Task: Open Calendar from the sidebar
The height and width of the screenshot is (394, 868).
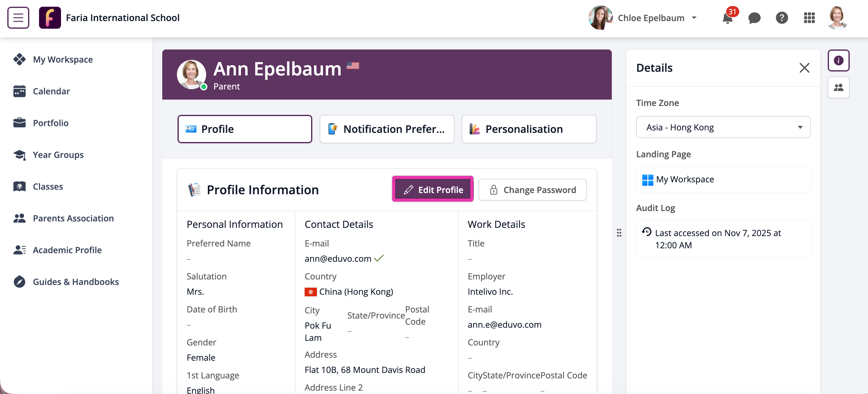Action: pos(51,91)
